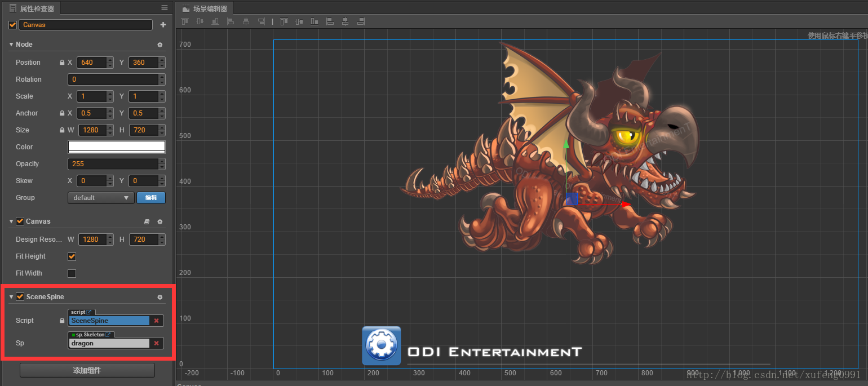The image size is (868, 386).
Task: Collapse the SceneSpine component section
Action: (11, 297)
